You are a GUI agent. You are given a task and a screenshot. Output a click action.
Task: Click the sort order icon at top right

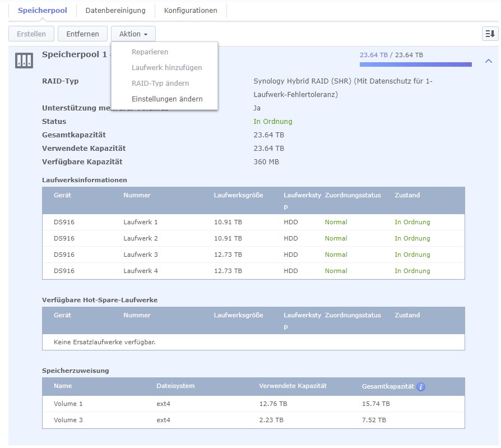489,34
